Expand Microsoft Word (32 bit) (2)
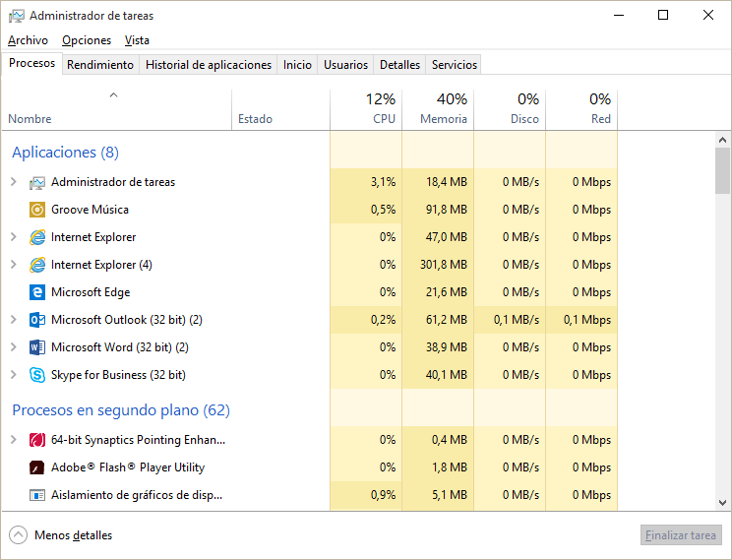The width and height of the screenshot is (732, 560). click(x=14, y=347)
